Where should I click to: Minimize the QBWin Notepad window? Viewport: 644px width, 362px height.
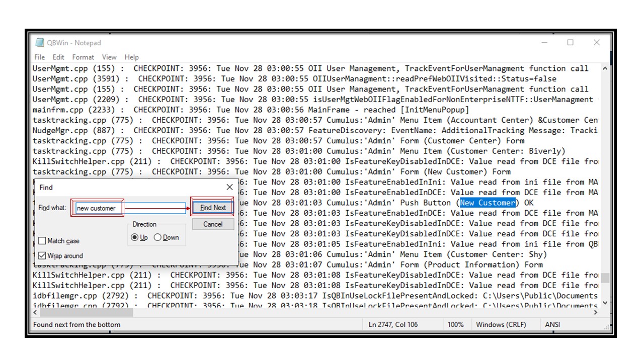[x=545, y=43]
